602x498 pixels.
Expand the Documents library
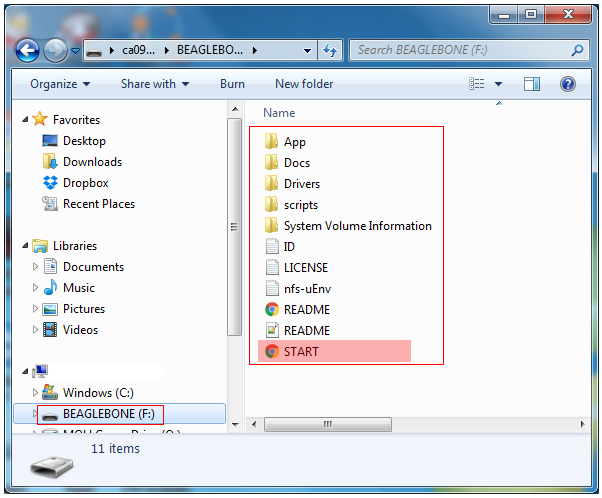tap(35, 266)
